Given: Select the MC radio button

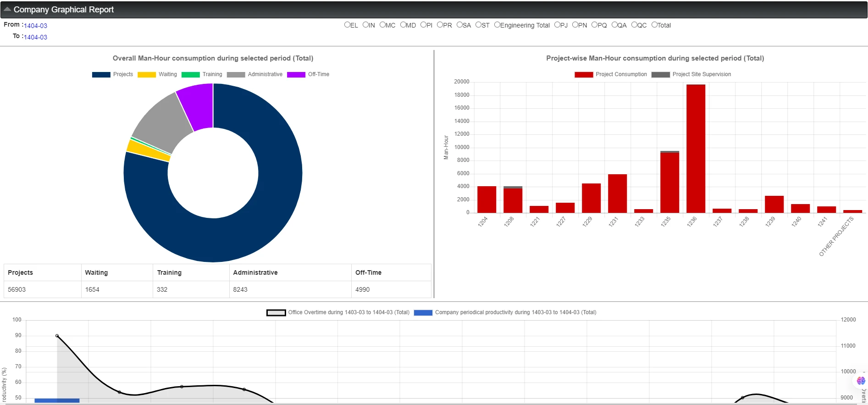Looking at the screenshot, I should point(382,25).
